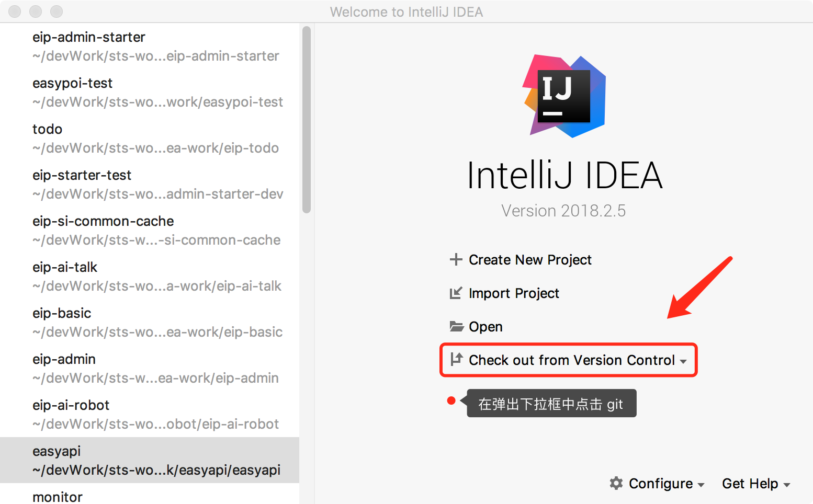Open recent project eip-ai-talk
Screen dimensions: 813x504
[150, 276]
